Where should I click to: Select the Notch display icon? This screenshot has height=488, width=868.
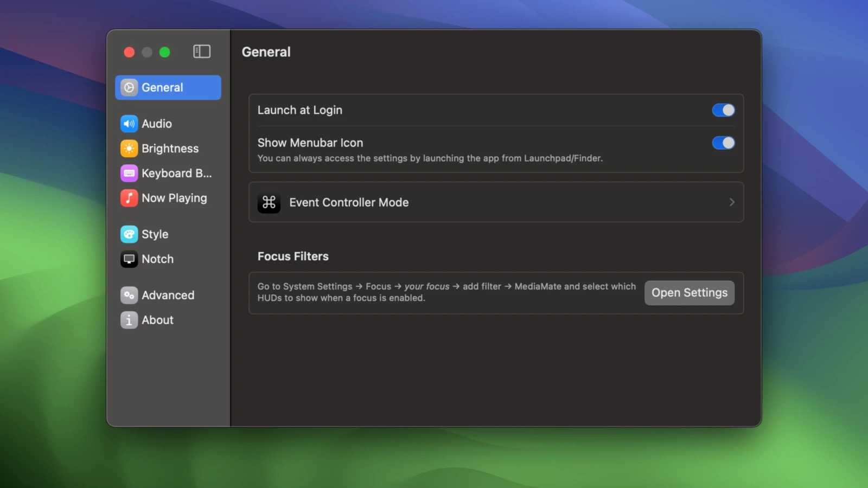click(x=129, y=259)
